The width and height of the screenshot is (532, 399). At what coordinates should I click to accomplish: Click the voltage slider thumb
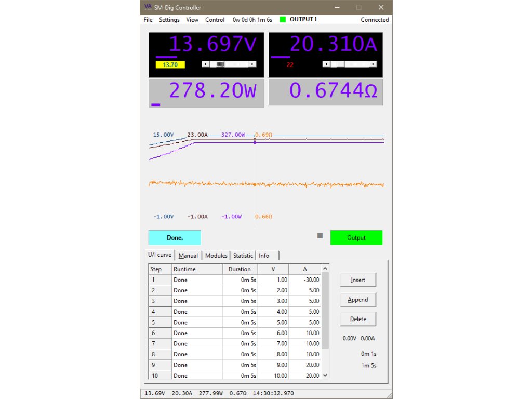click(x=221, y=64)
